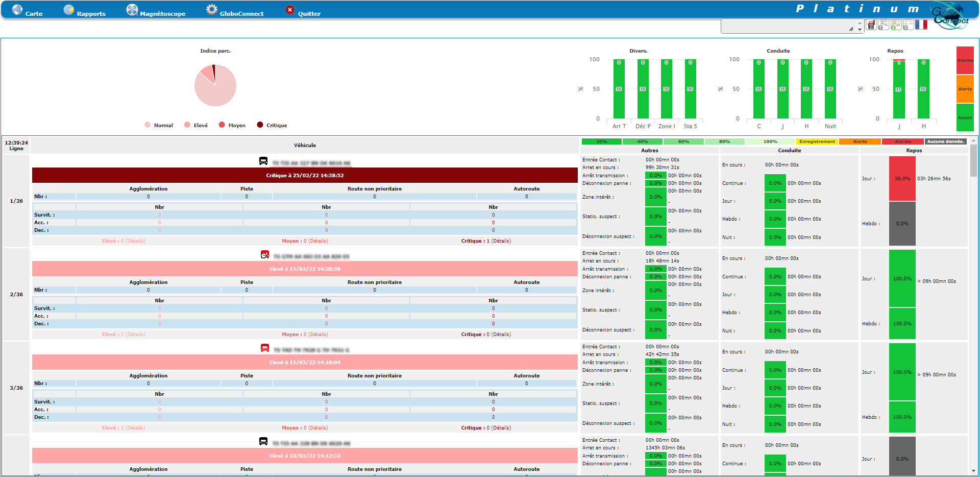Click the '12:39:24 Ligne' header cell
This screenshot has height=477, width=980.
pyautogui.click(x=16, y=146)
